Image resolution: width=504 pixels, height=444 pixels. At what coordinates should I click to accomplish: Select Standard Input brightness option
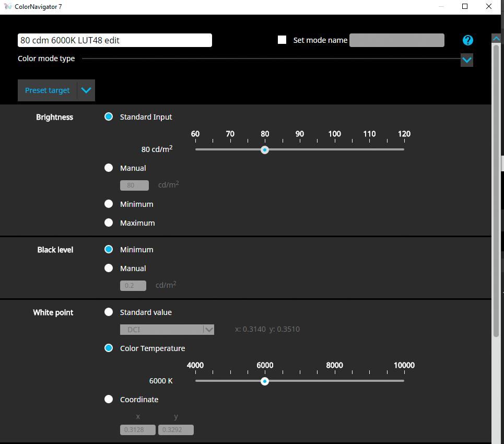[109, 116]
